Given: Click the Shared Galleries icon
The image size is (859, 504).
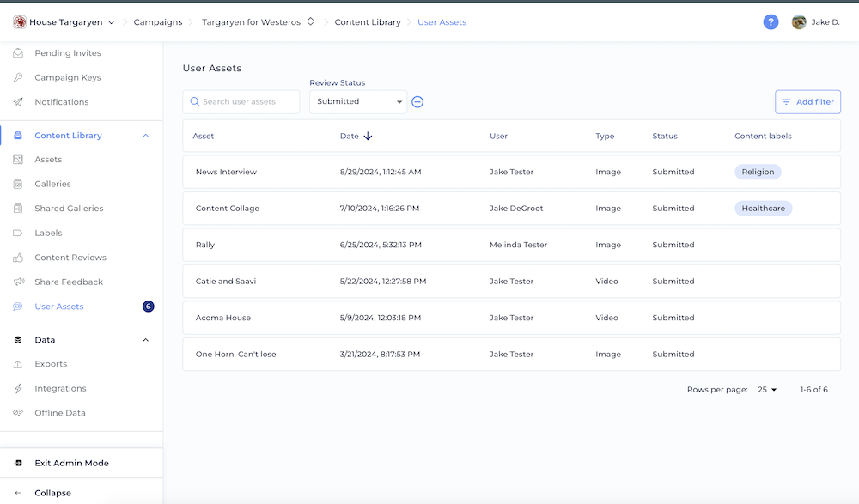Looking at the screenshot, I should [18, 208].
